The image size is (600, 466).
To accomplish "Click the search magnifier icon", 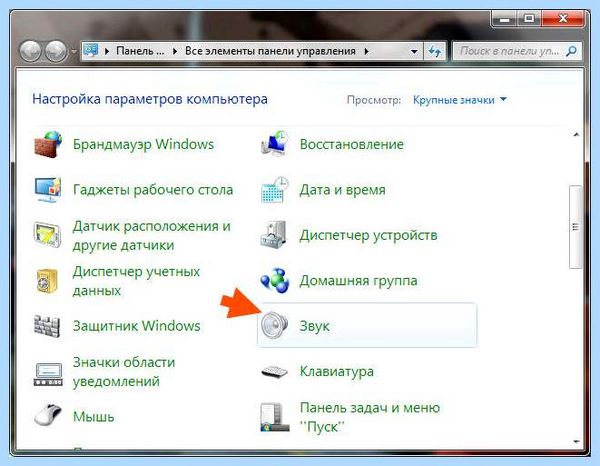I will click(x=571, y=51).
